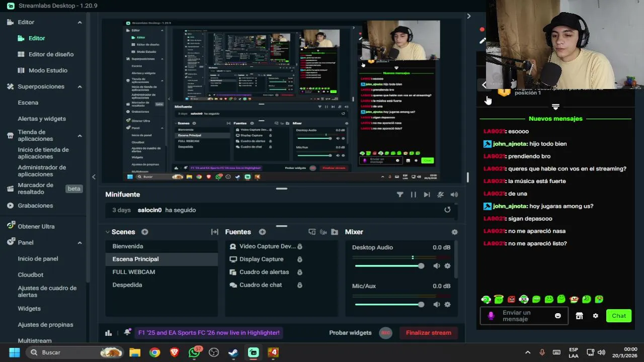Open WhatsApp from the taskbar
Image resolution: width=644 pixels, height=362 pixels.
(x=194, y=352)
